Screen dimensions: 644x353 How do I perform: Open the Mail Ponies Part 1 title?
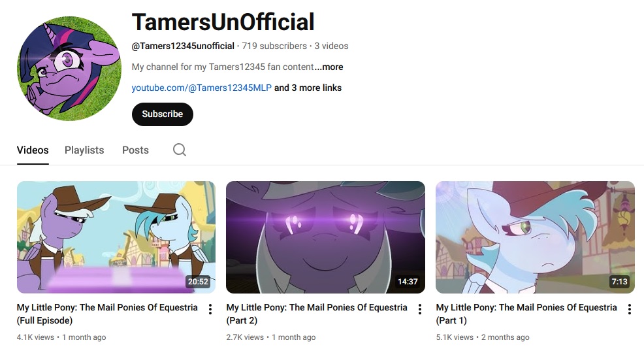coord(526,314)
